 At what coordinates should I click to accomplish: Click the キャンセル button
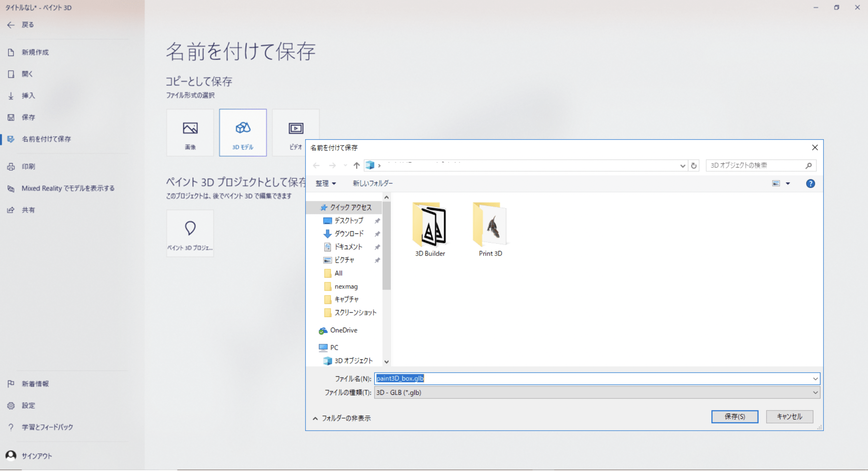coord(789,416)
